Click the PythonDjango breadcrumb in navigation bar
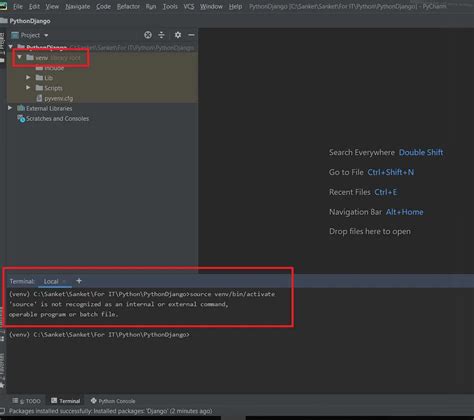 click(30, 21)
